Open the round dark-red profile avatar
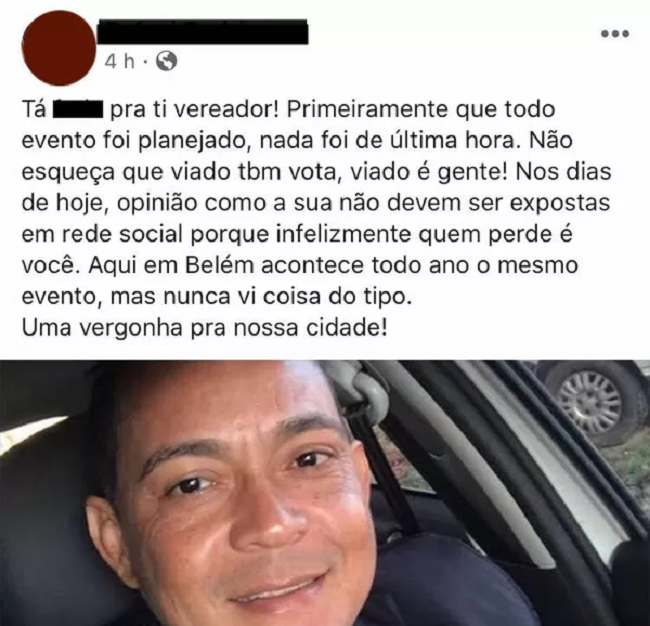This screenshot has height=626, width=650. point(60,48)
